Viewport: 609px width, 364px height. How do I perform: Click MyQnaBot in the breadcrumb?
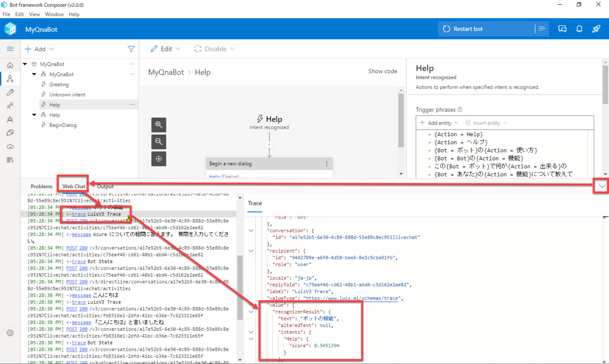coord(166,72)
